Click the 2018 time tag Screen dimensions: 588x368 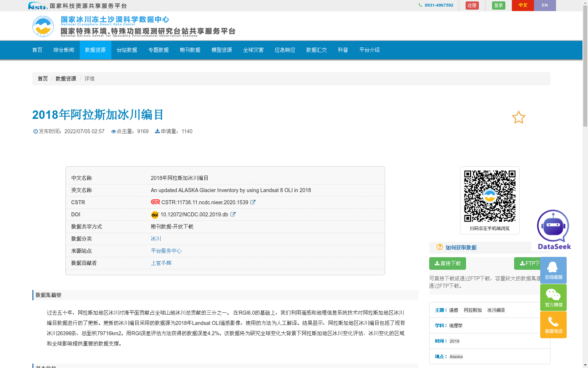(x=455, y=341)
